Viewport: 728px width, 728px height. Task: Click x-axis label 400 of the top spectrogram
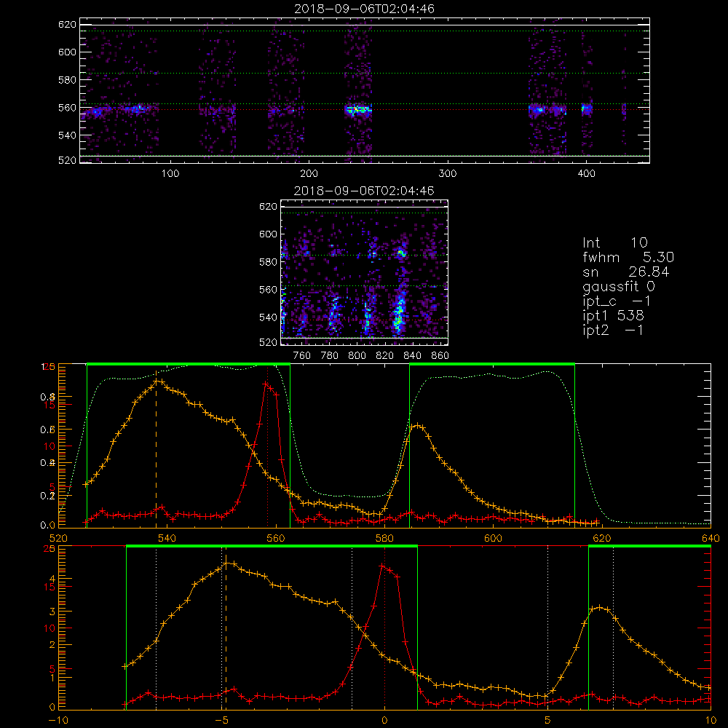click(586, 174)
